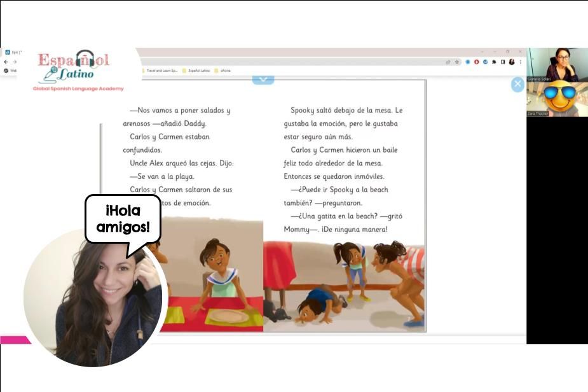Open the Extensions puzzle-piece menu
The image size is (588, 392).
495,62
